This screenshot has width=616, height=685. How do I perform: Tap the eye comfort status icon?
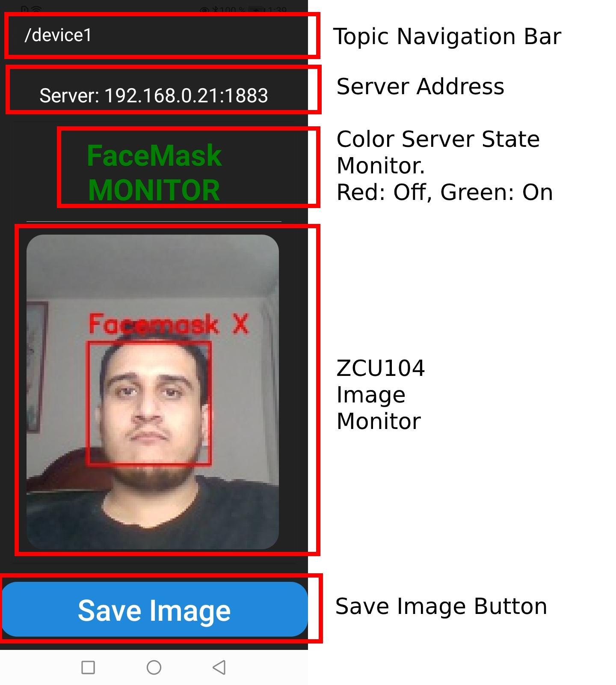[205, 9]
